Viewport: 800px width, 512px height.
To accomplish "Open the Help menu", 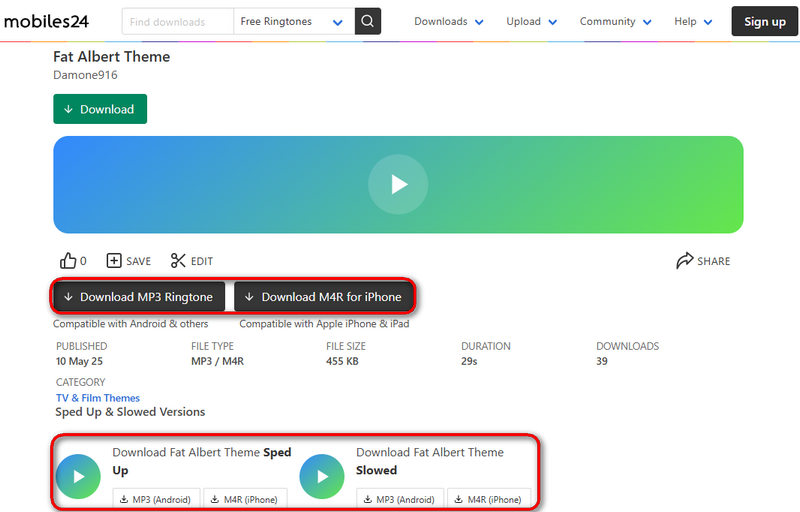I will (693, 21).
